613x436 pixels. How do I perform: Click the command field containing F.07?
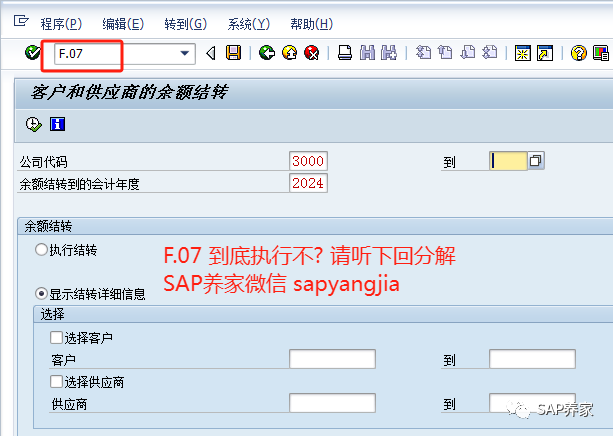pyautogui.click(x=124, y=54)
